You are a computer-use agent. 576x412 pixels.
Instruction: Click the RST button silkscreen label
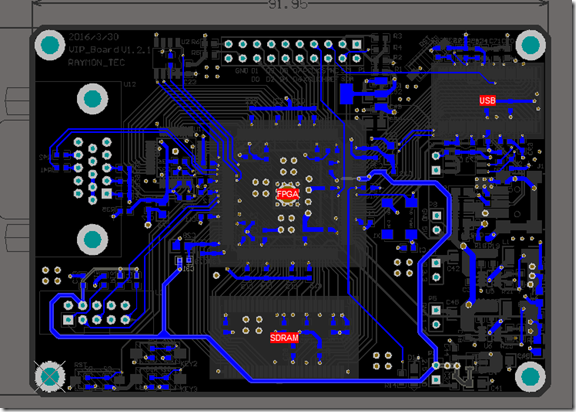[80, 365]
